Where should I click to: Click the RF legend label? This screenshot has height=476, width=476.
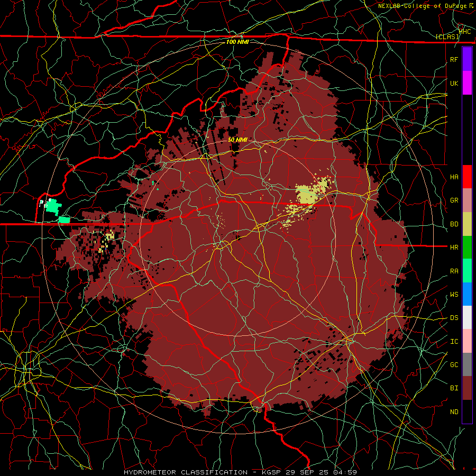pyautogui.click(x=454, y=59)
